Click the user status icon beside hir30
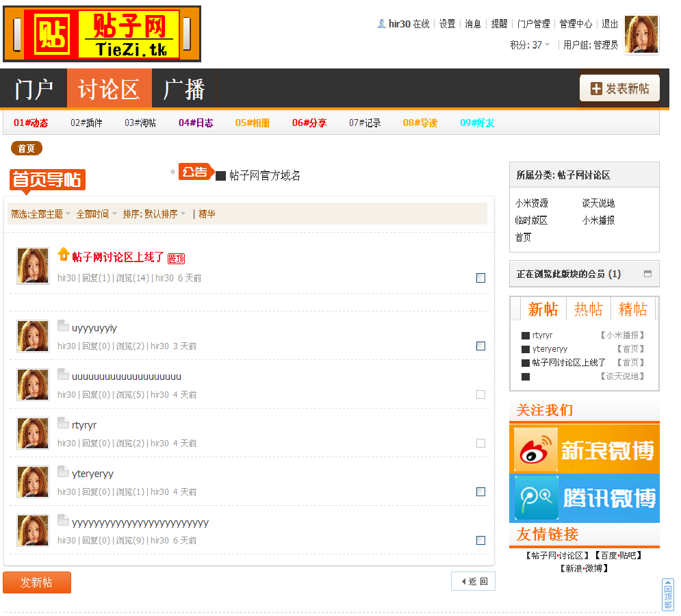 382,24
